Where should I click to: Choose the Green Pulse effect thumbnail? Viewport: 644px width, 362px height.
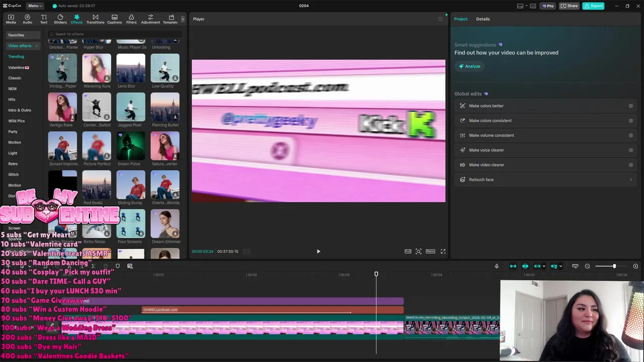pyautogui.click(x=131, y=146)
